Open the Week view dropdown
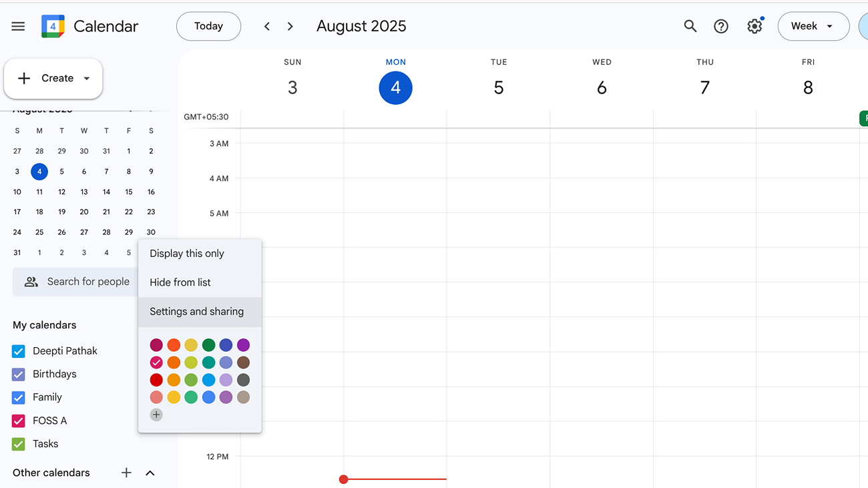 click(x=813, y=26)
